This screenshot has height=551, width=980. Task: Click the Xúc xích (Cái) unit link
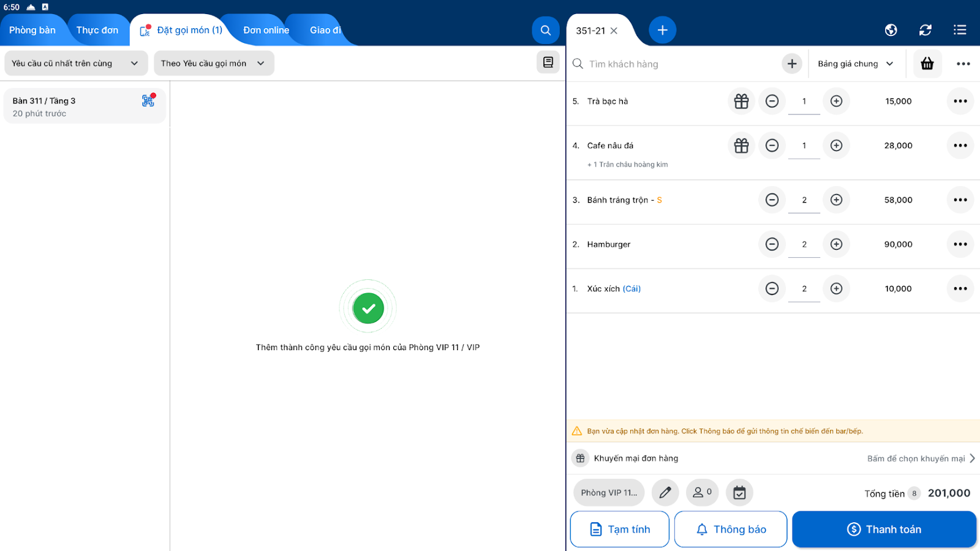pyautogui.click(x=631, y=288)
